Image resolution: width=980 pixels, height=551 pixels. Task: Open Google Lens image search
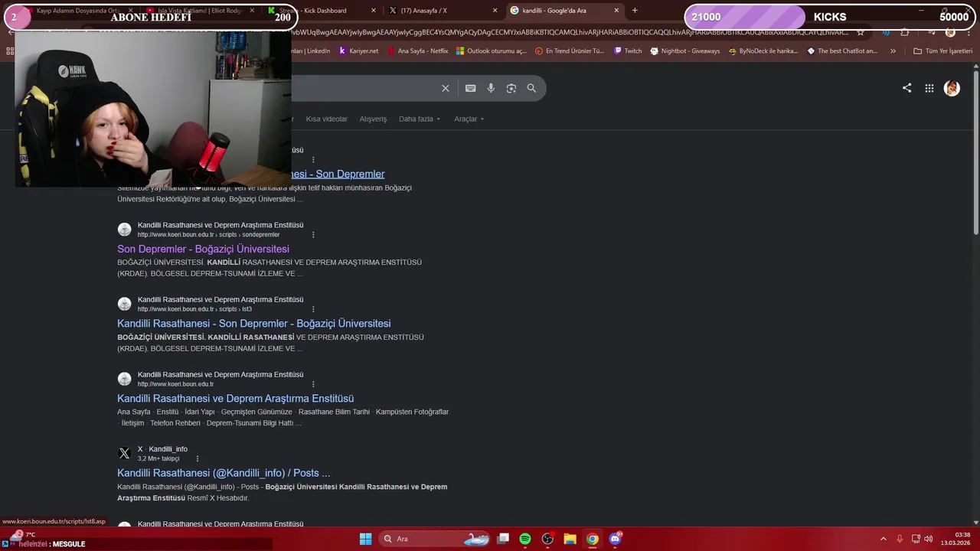tap(511, 88)
